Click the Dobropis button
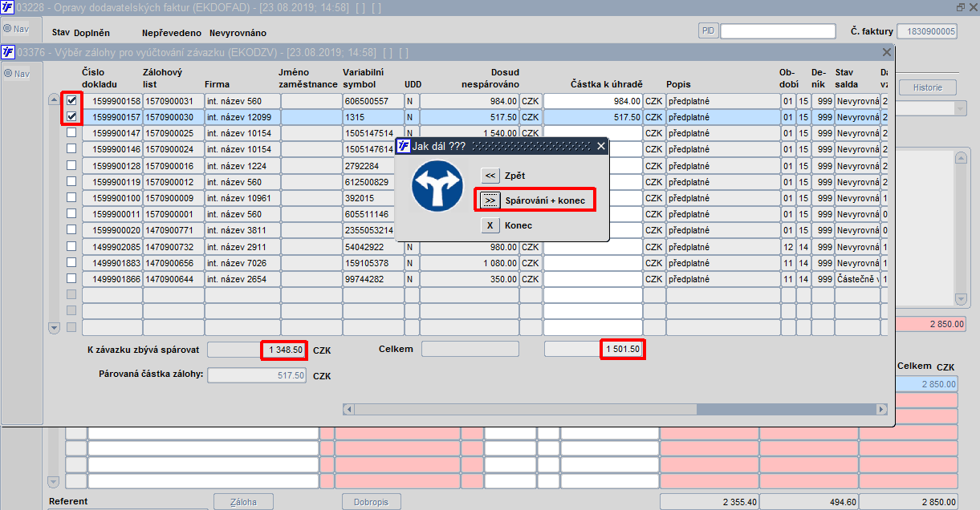 (371, 502)
